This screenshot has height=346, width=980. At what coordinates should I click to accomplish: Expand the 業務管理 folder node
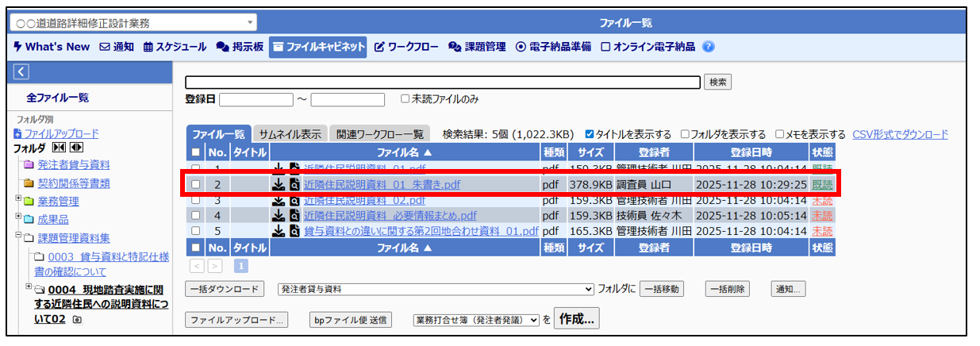click(x=19, y=201)
